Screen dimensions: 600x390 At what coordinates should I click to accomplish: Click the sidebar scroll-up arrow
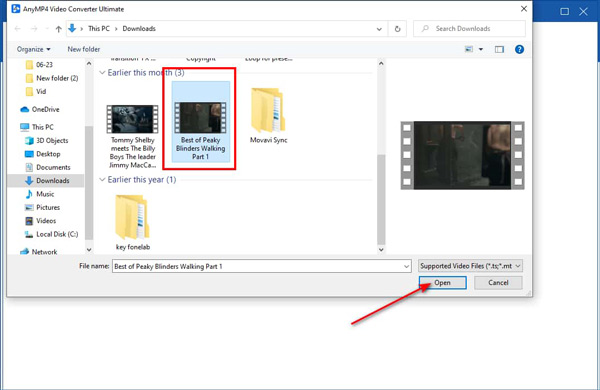click(x=89, y=64)
